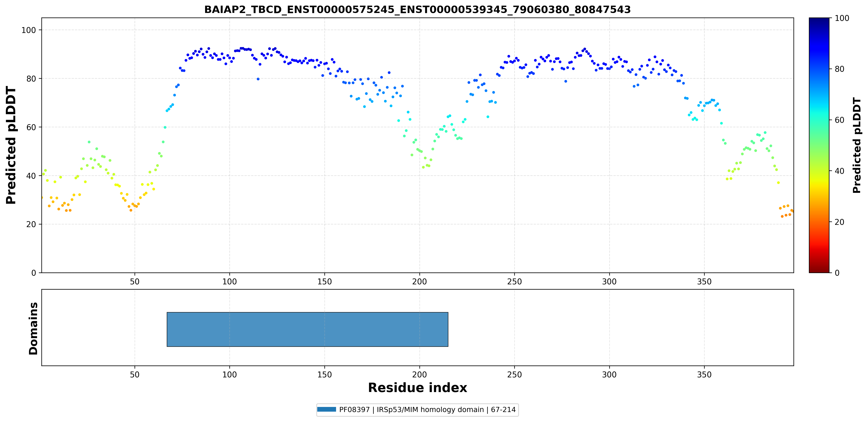Click the plot title BAIAP2_TBCD text
Screen dimensions: 868x422
pyautogui.click(x=418, y=9)
